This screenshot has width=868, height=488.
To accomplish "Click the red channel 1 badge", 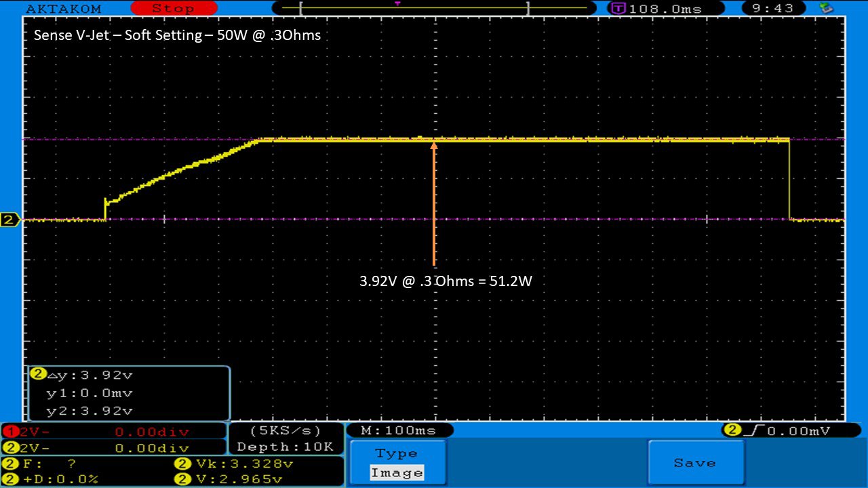I will tap(8, 432).
